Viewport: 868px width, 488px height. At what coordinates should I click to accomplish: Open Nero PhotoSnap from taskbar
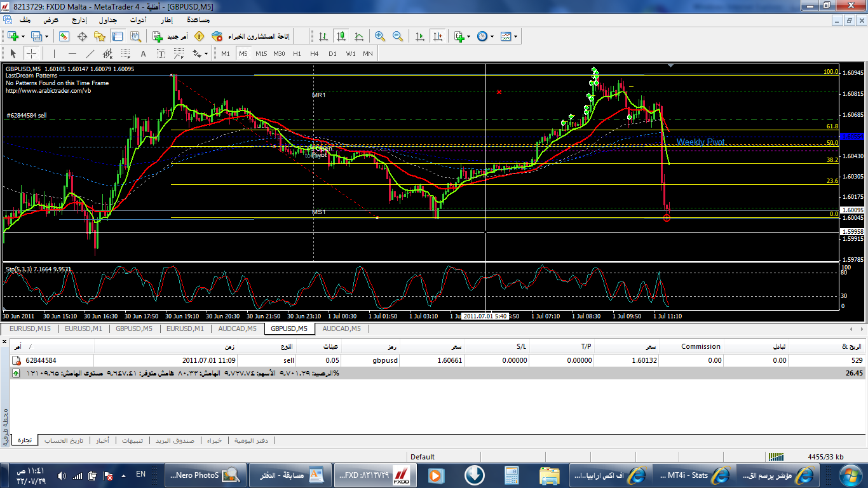(205, 475)
